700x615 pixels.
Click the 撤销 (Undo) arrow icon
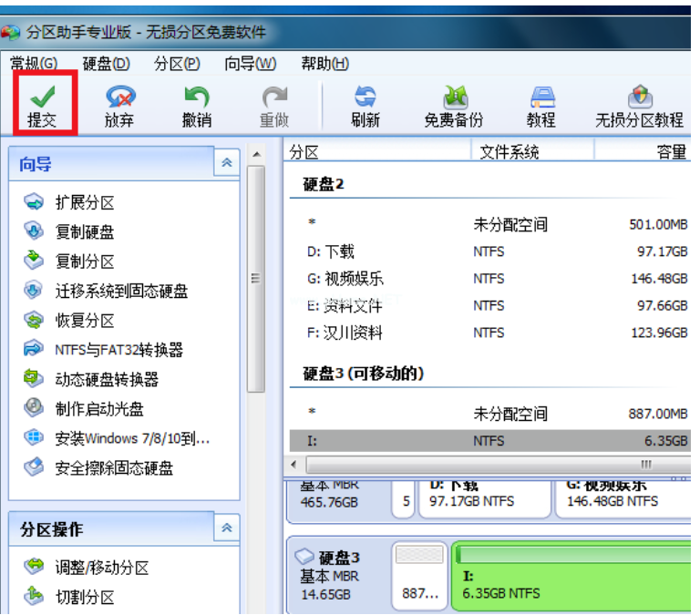point(197,97)
